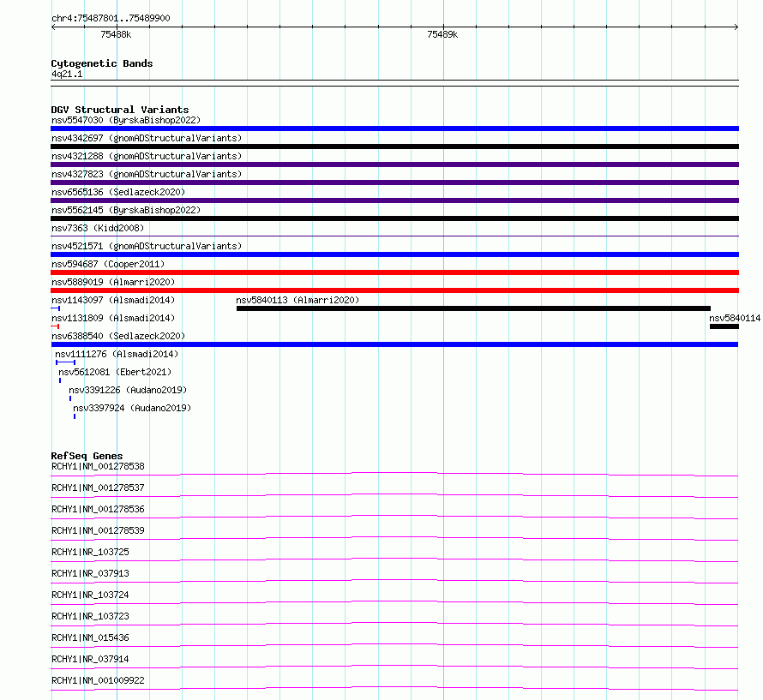Open transcript RCHY1|NM_001009922

[98, 680]
